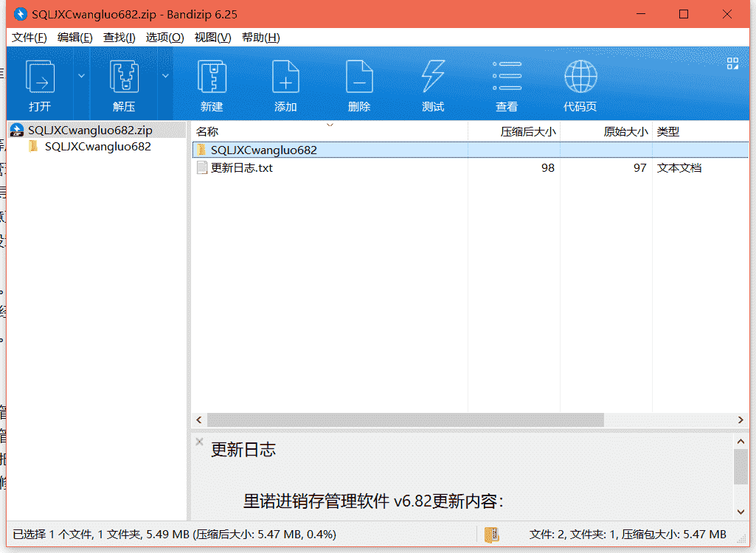756x553 pixels.
Task: Open the 编辑(E) menu
Action: (x=74, y=38)
